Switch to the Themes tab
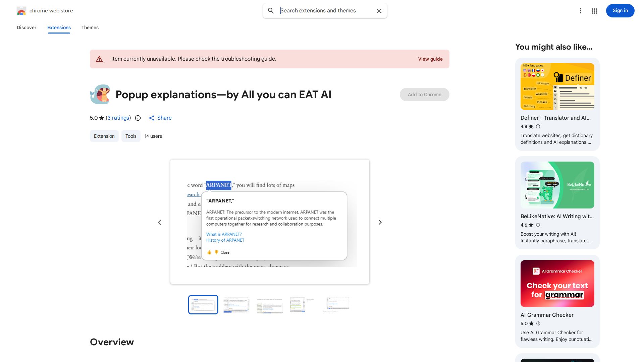Image resolution: width=644 pixels, height=362 pixels. click(90, 27)
